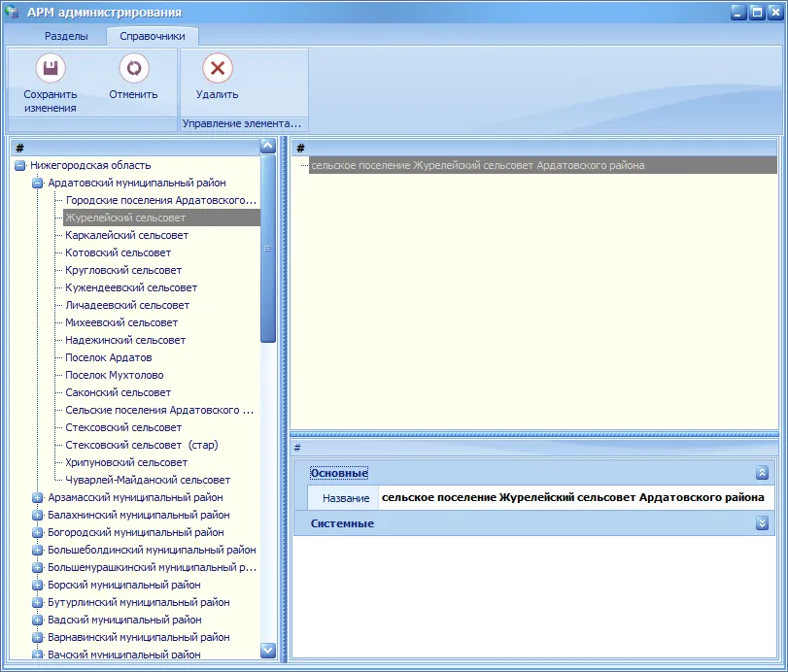788x672 pixels.
Task: Click the left tree scrollbar up arrow
Action: (268, 147)
